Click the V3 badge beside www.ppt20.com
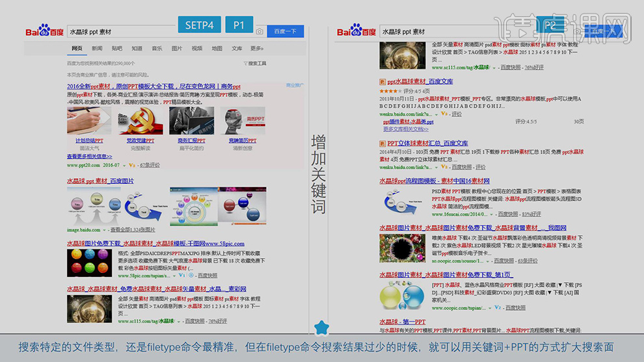Image resolution: width=644 pixels, height=362 pixels. click(132, 165)
